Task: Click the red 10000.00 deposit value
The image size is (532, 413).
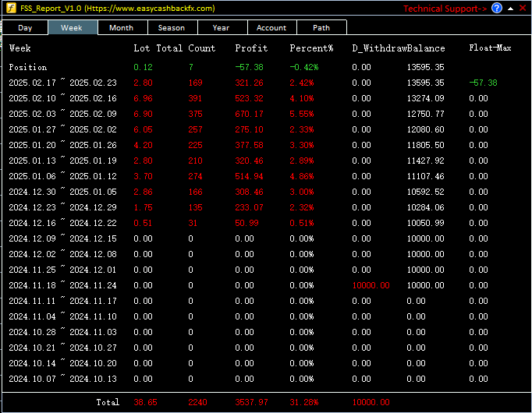Action: pos(371,285)
